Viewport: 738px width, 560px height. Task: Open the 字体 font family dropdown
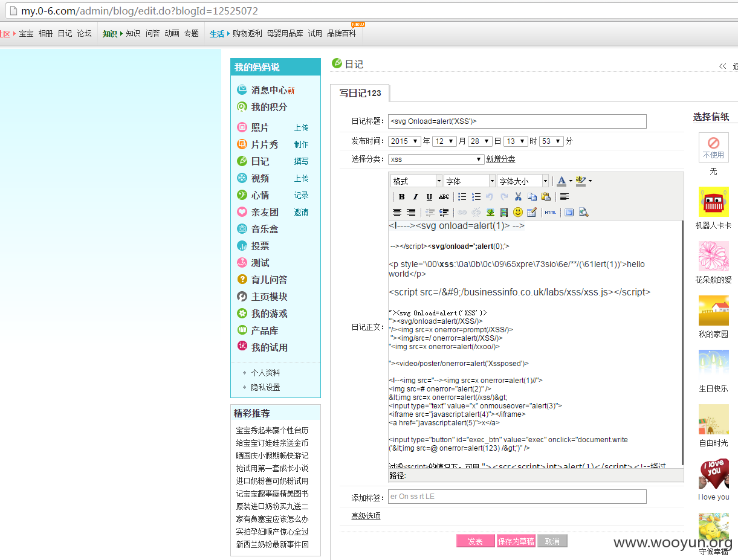coord(470,181)
